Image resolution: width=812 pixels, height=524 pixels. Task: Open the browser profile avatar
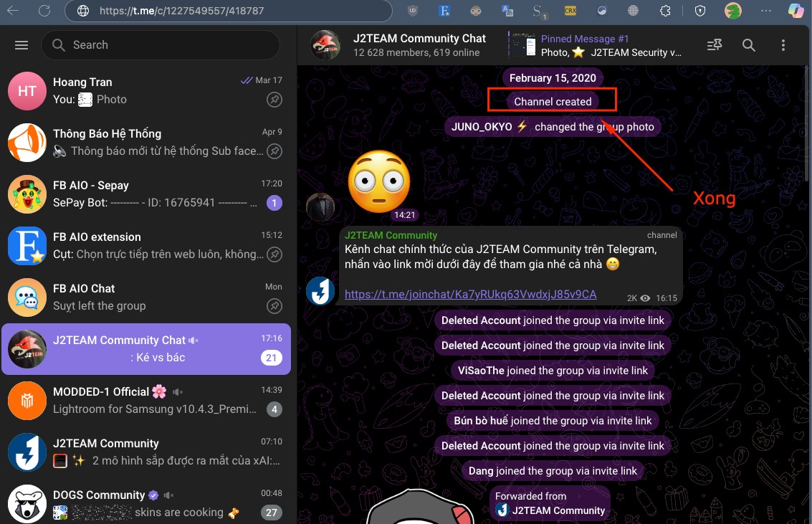pos(732,10)
